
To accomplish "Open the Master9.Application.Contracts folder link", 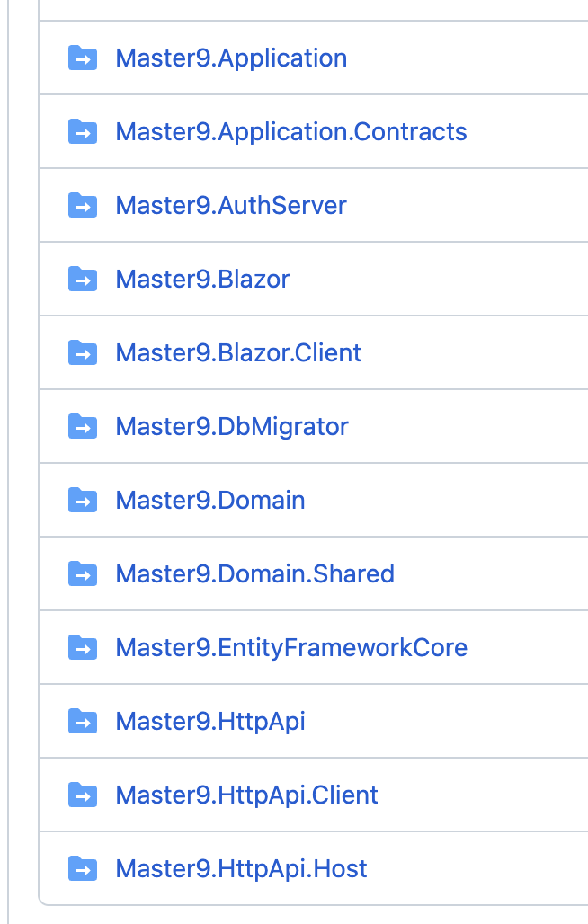I will (291, 132).
